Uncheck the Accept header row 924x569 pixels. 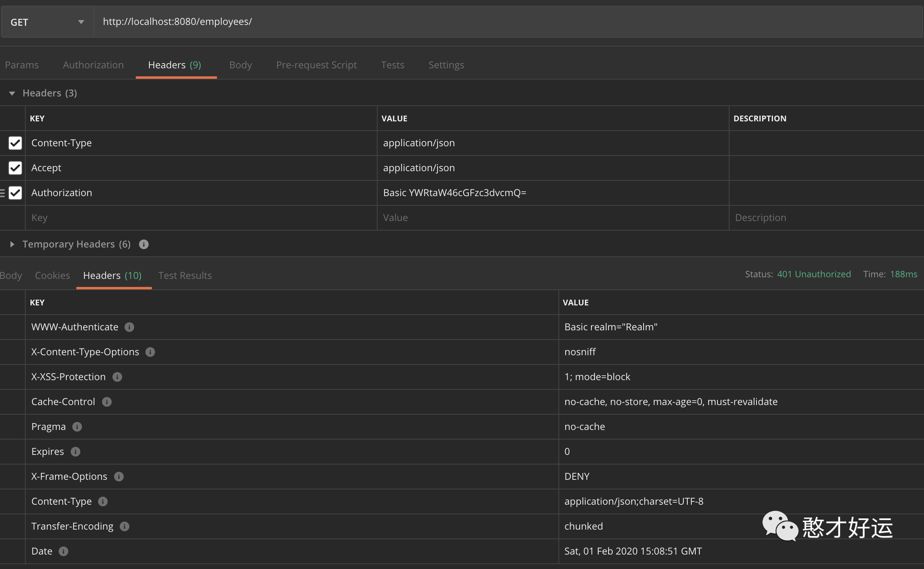pyautogui.click(x=15, y=168)
